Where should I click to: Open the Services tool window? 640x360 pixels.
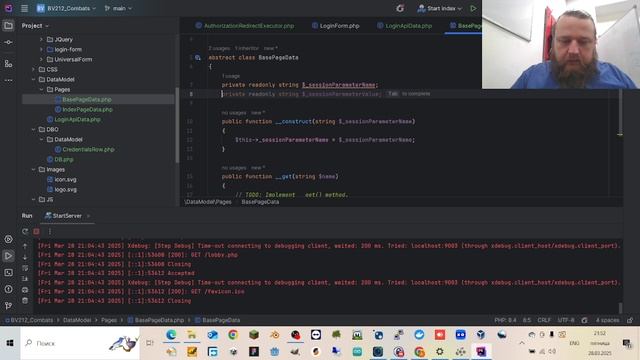click(8, 239)
